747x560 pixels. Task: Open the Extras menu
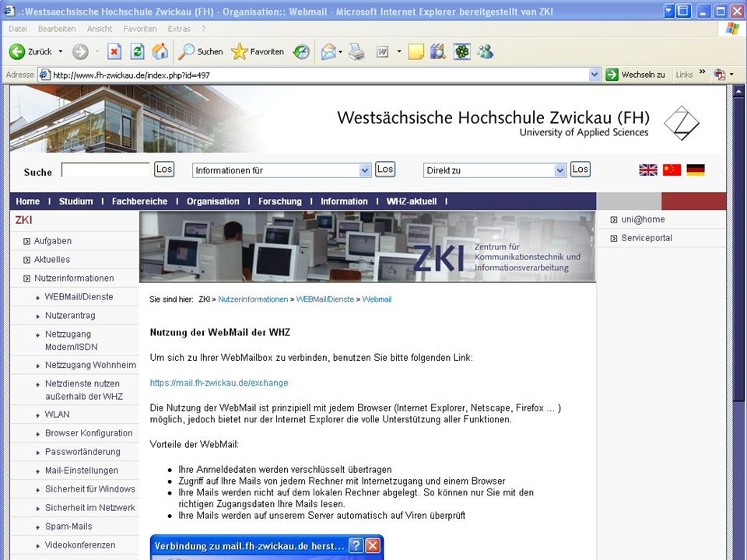point(179,29)
